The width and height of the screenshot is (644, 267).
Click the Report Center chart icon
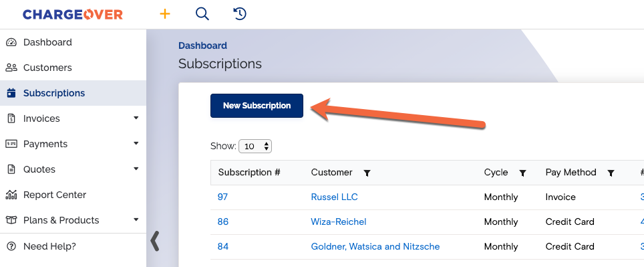[x=11, y=195]
